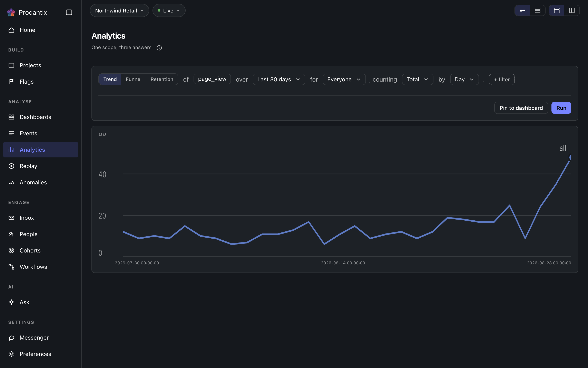The image size is (588, 368).
Task: Click the Prodantix logo icon
Action: point(11,12)
